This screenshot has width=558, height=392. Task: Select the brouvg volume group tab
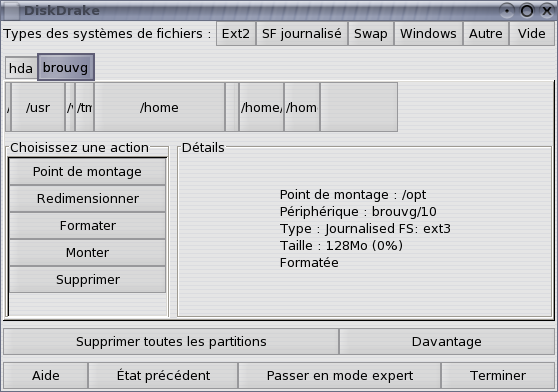tap(65, 67)
